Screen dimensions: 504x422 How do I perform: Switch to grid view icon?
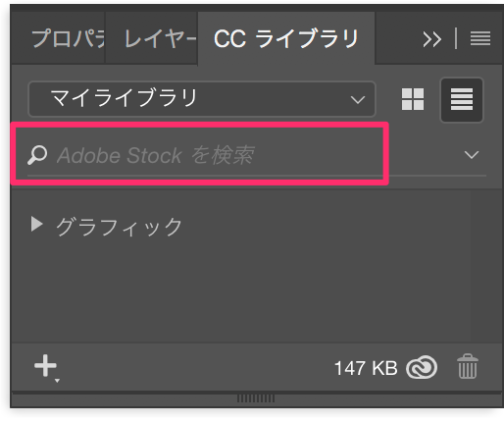click(x=413, y=99)
